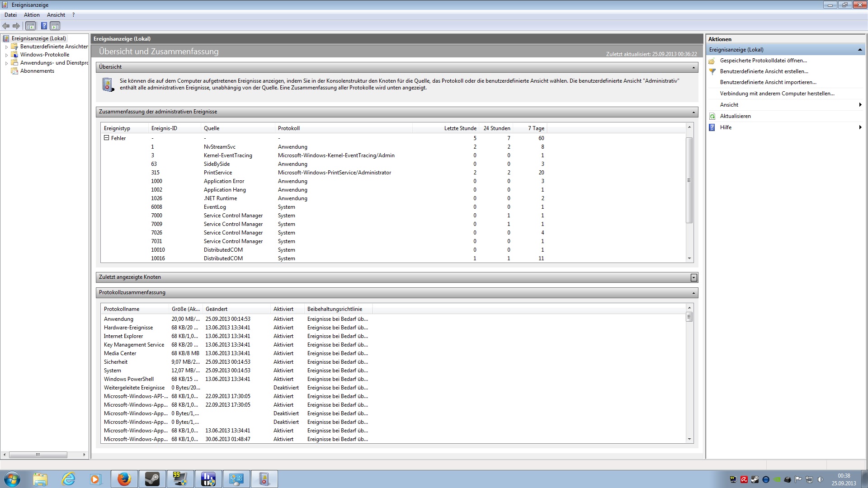Viewport: 868px width, 488px height.
Task: Expand the Windows-Protokolle tree node
Action: 6,55
